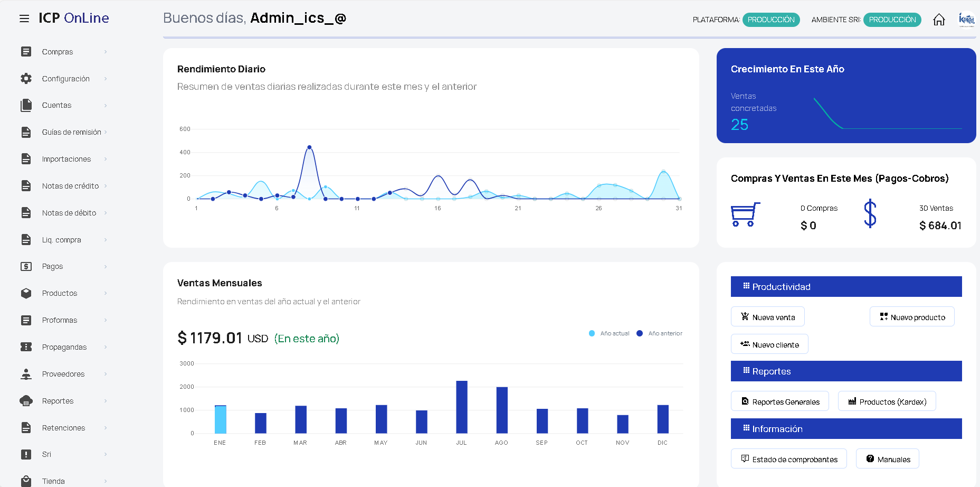The height and width of the screenshot is (487, 980).
Task: Expand the Importaciones chevron
Action: [x=106, y=159]
